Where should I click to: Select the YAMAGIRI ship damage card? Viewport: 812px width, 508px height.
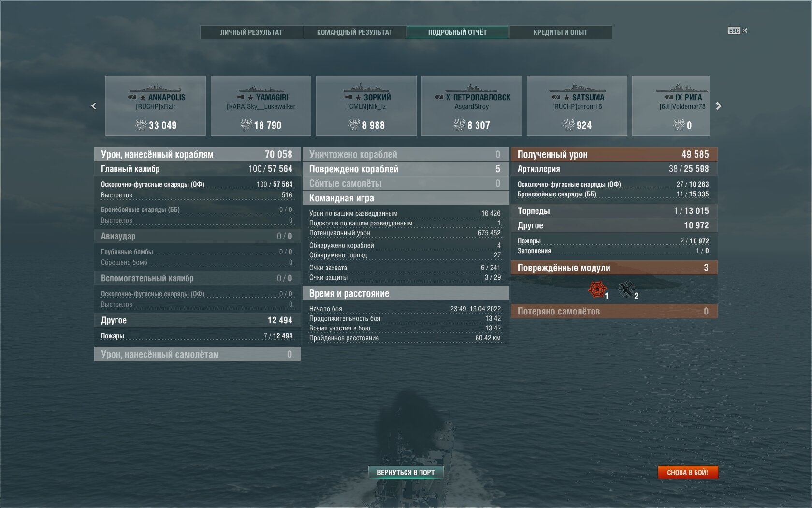pos(261,106)
